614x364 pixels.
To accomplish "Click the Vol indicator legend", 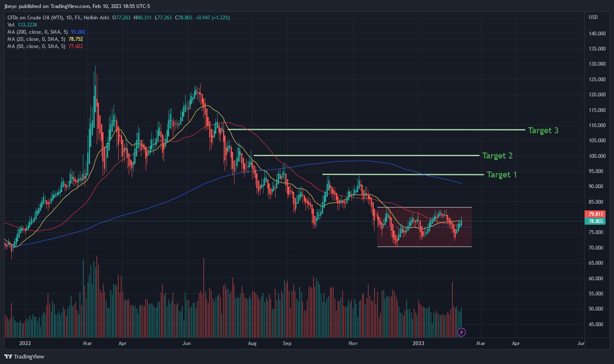I will coord(11,25).
